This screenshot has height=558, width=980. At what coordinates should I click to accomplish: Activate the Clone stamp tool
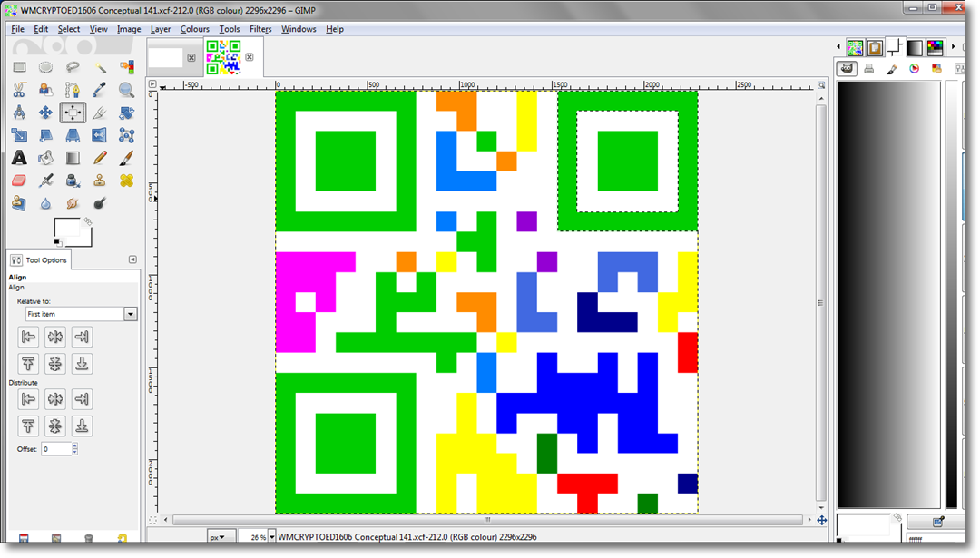coord(100,181)
